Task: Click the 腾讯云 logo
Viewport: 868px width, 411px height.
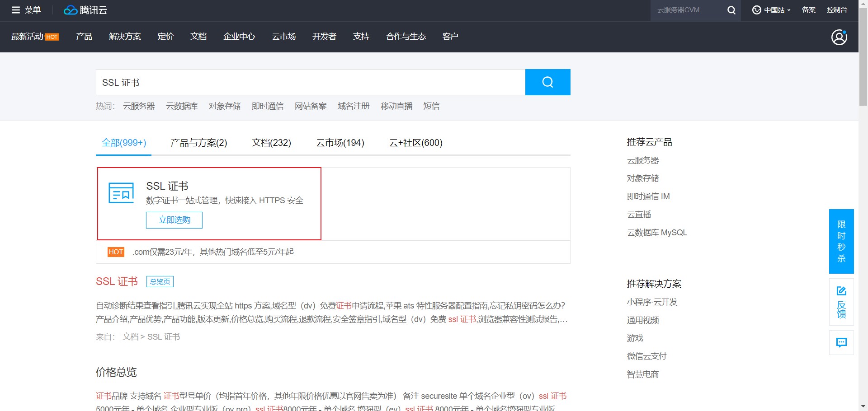Action: coord(85,10)
